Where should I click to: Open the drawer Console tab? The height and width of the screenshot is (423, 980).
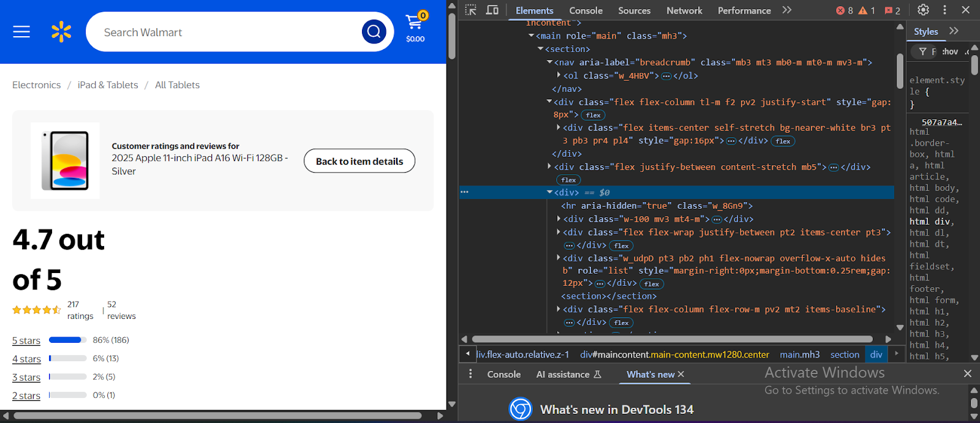pyautogui.click(x=503, y=375)
